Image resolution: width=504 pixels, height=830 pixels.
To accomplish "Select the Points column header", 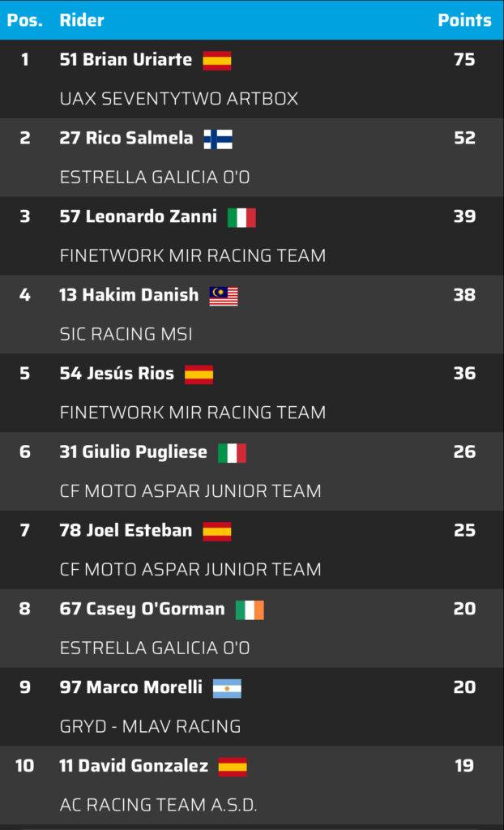I will [x=464, y=20].
